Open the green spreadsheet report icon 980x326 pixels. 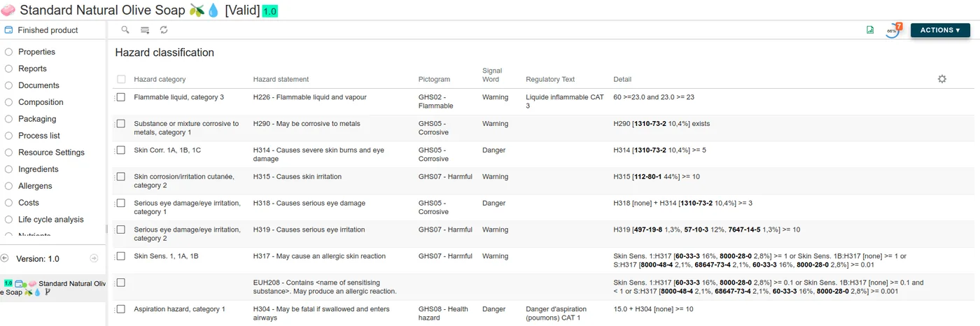pyautogui.click(x=870, y=30)
